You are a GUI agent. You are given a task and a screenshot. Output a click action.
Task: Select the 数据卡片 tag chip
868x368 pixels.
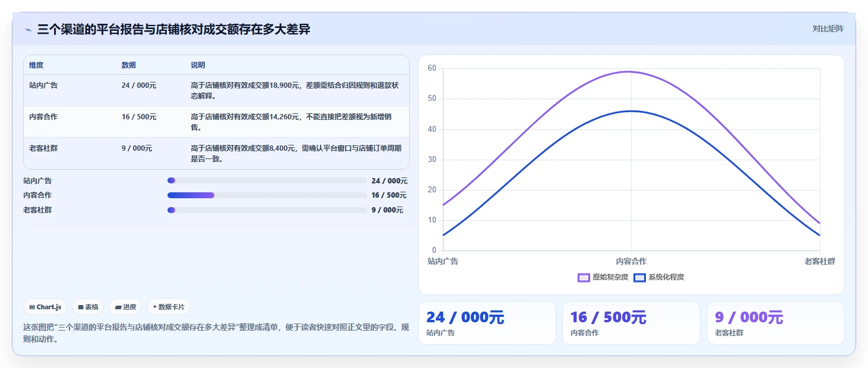coord(169,307)
